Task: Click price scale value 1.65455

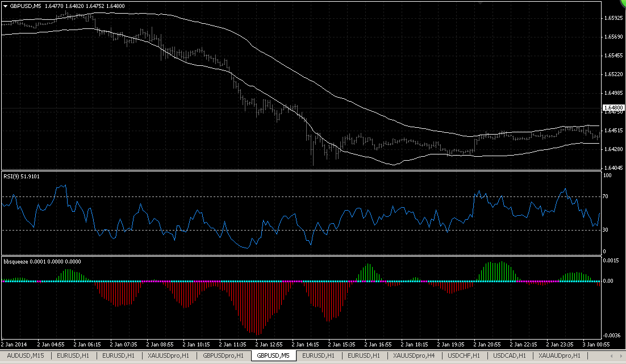Action: (x=614, y=56)
